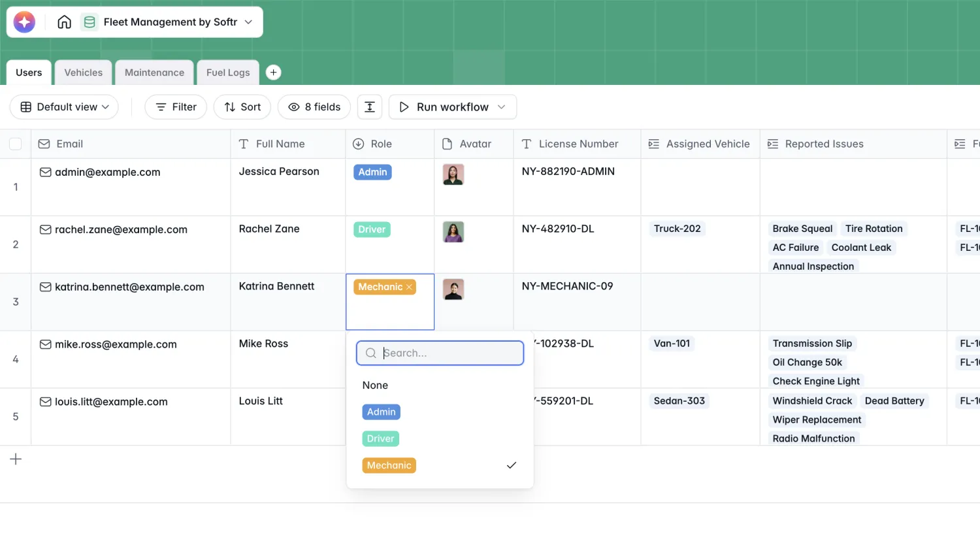The image size is (980, 537).
Task: Add a new table with plus icon
Action: 274,73
